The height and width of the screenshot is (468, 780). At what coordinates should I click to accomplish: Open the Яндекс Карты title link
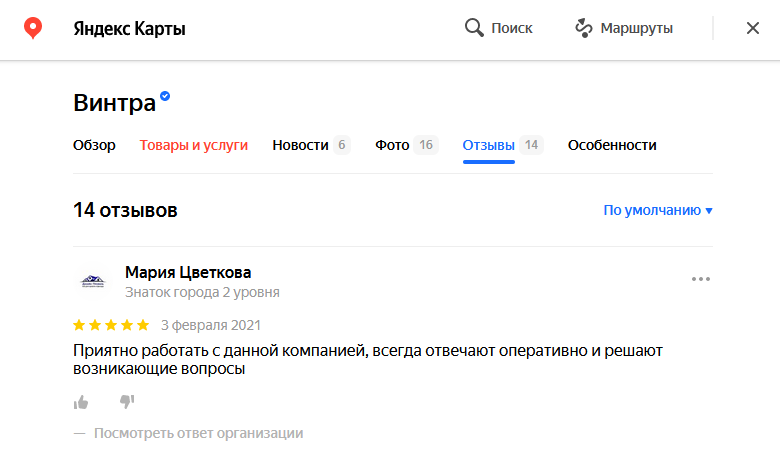click(129, 28)
